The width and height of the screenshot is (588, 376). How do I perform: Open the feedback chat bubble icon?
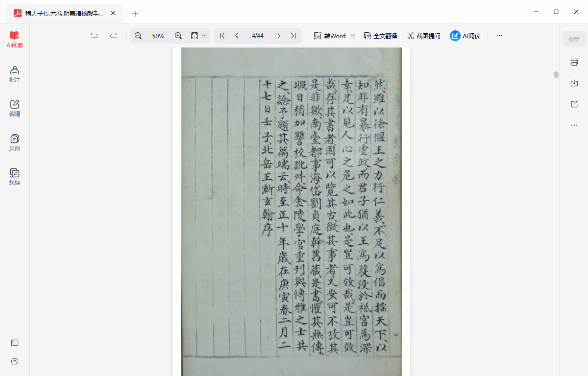pos(15,361)
